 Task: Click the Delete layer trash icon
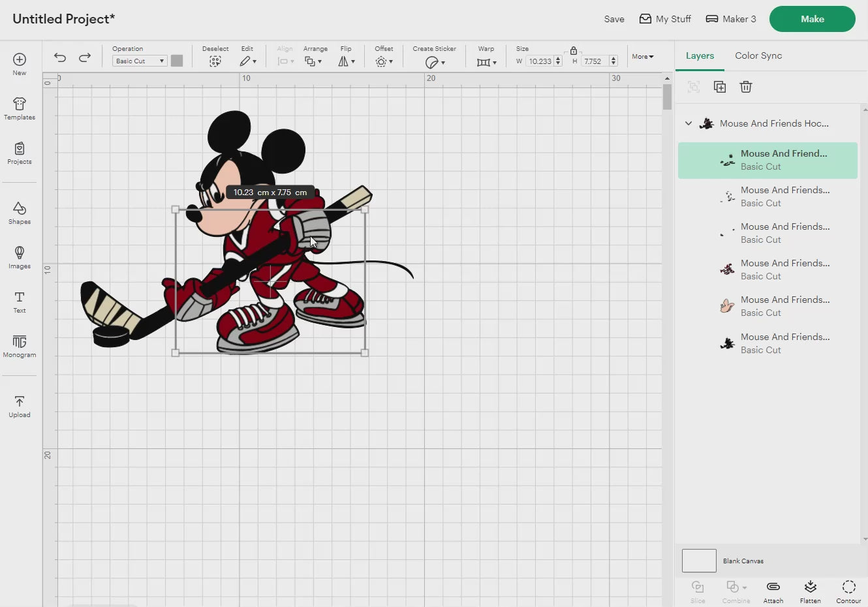(746, 87)
